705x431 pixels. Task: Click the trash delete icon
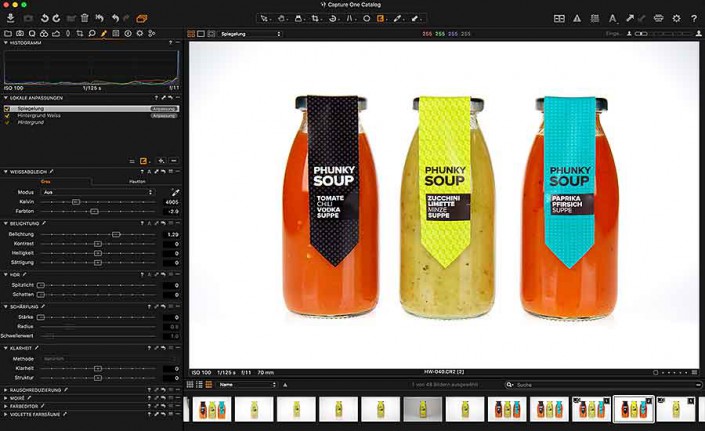click(85, 18)
